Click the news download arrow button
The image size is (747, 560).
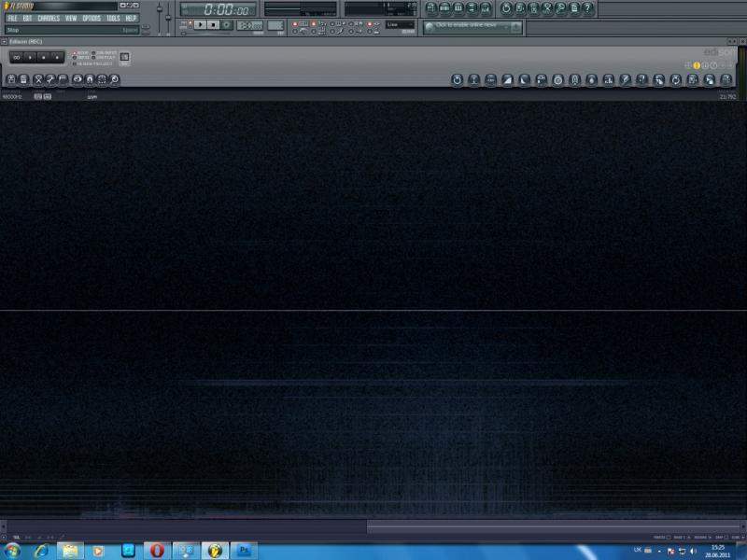(x=515, y=27)
